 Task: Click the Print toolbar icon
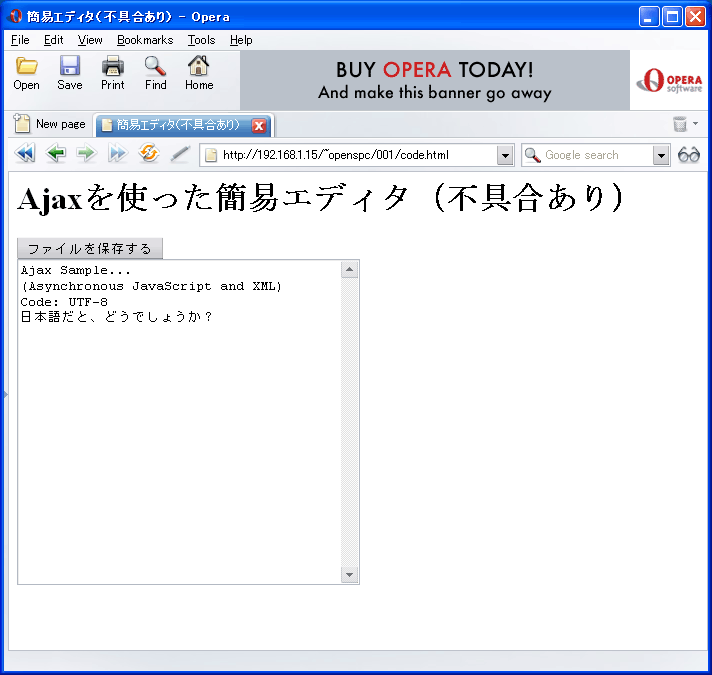(x=113, y=66)
